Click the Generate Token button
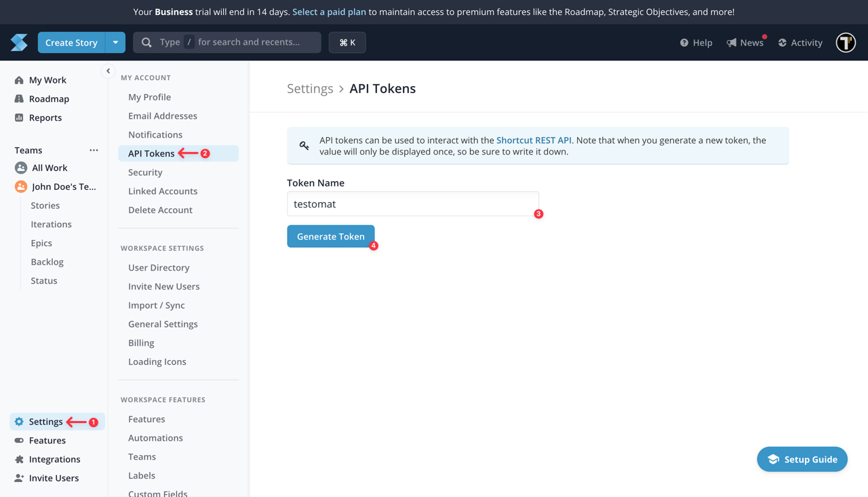Image resolution: width=868 pixels, height=497 pixels. coord(331,236)
